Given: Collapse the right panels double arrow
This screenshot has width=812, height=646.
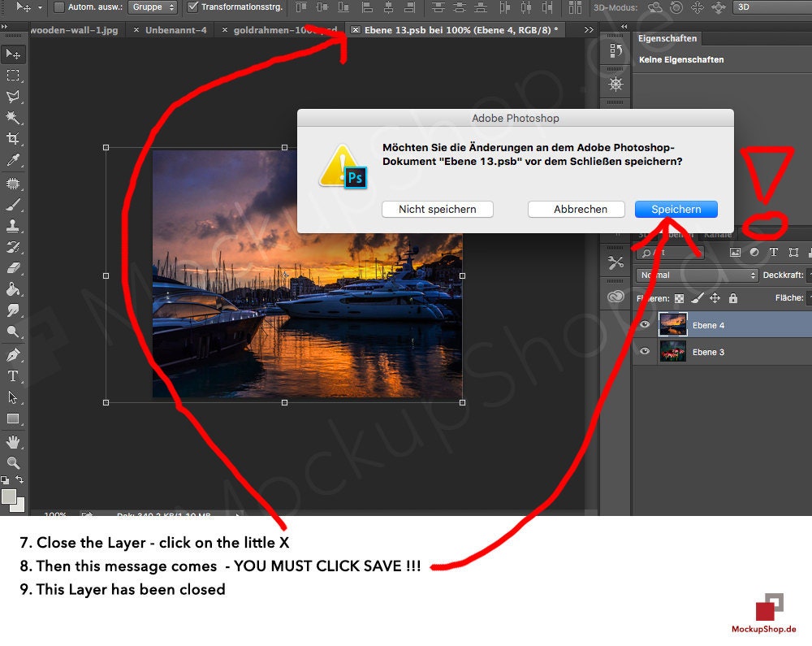Looking at the screenshot, I should pos(624,27).
